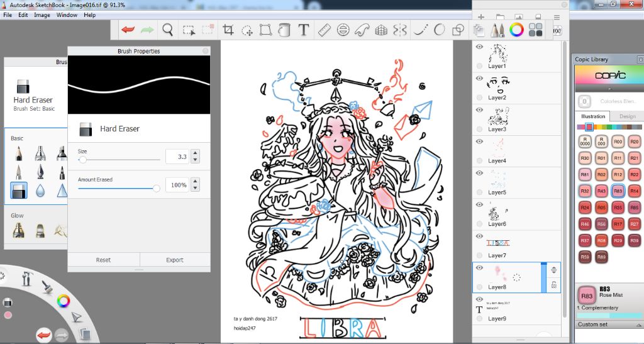Click the Reset button in Brush Properties
The image size is (644, 344).
pyautogui.click(x=104, y=260)
